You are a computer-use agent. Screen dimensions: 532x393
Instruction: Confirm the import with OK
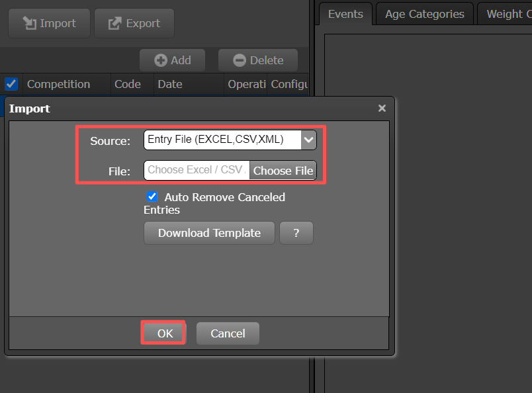click(165, 333)
